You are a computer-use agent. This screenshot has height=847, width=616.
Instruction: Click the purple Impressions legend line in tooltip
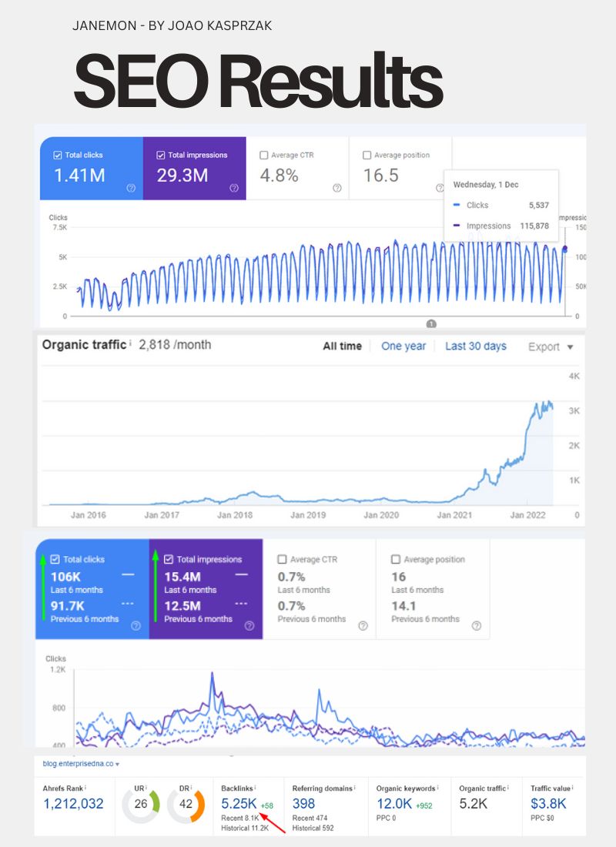(457, 226)
